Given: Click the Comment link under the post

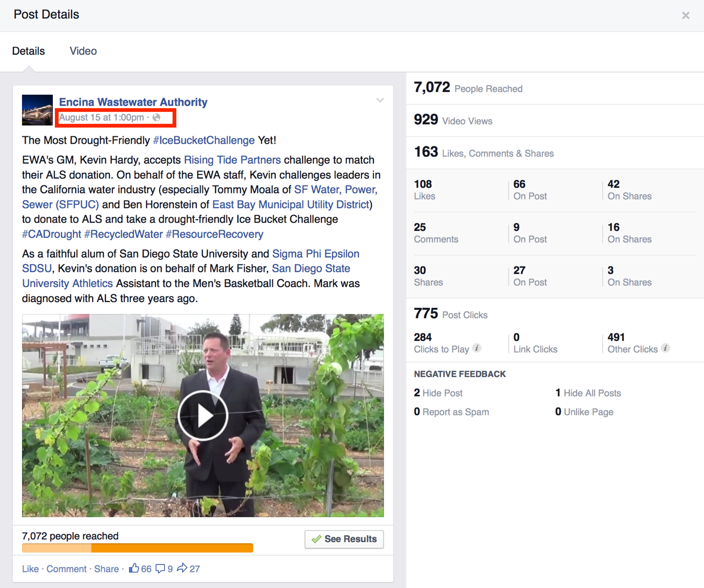Looking at the screenshot, I should [66, 569].
